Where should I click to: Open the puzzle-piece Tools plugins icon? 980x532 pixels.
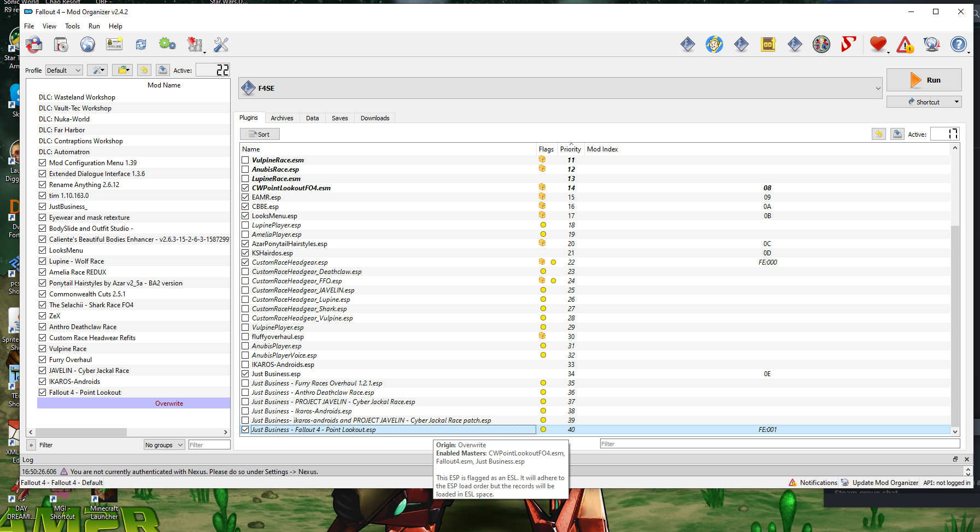point(195,44)
